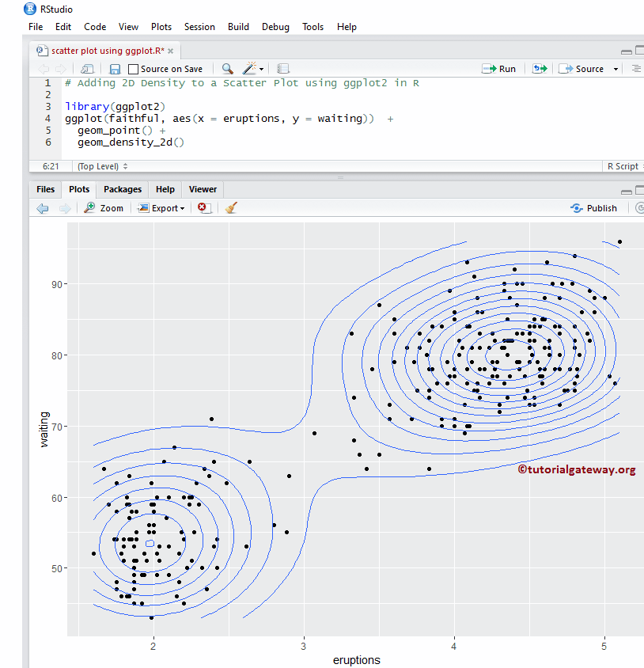The width and height of the screenshot is (644, 668).
Task: Click the Compile Report notebook icon
Action: pos(282,69)
